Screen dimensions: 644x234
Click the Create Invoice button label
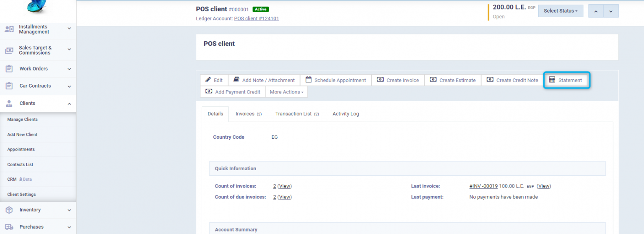(x=402, y=81)
